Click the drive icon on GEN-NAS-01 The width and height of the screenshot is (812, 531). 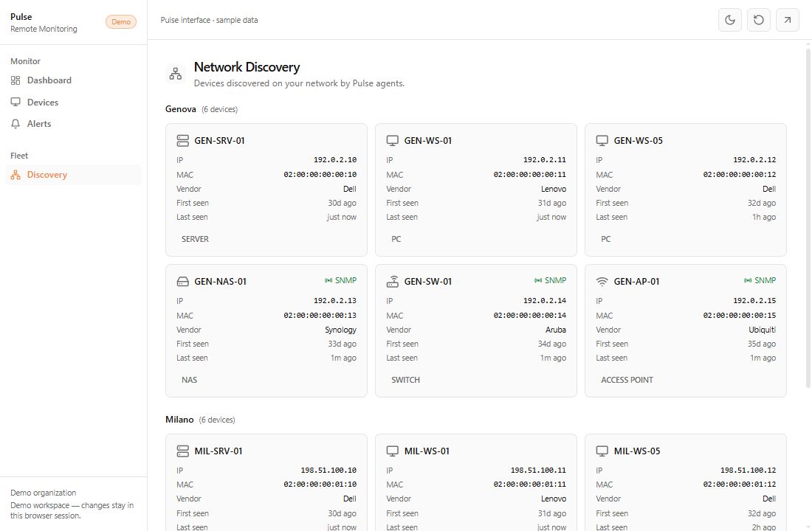pos(183,282)
